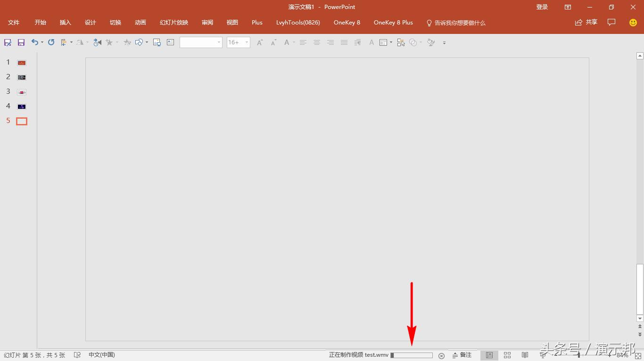Screen dimensions: 644x361
Task: Switch to the 插入 ribbon tab
Action: click(65, 23)
